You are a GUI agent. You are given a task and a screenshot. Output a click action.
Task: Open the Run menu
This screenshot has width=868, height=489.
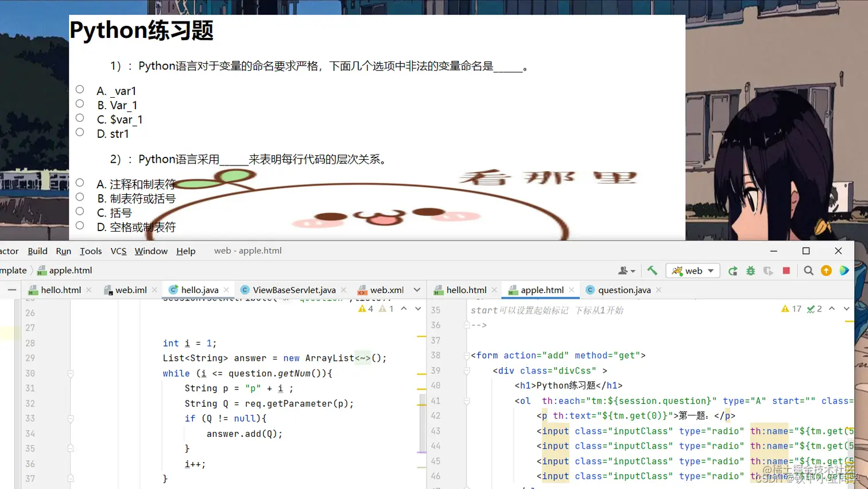point(63,251)
